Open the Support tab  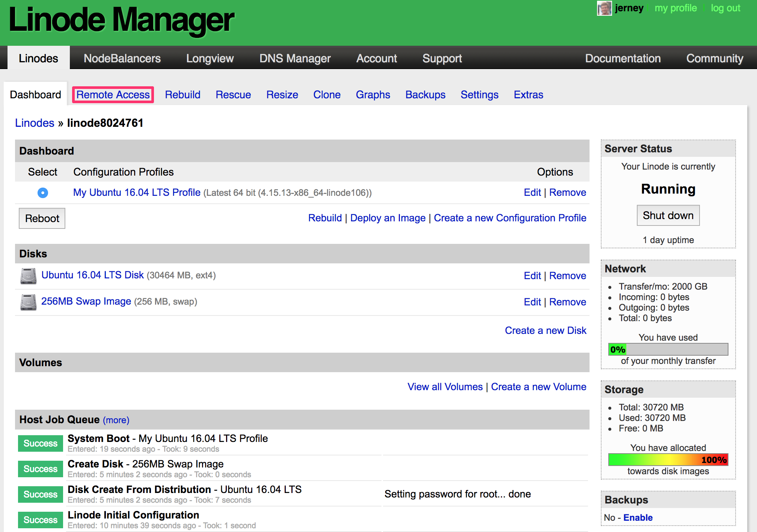442,58
